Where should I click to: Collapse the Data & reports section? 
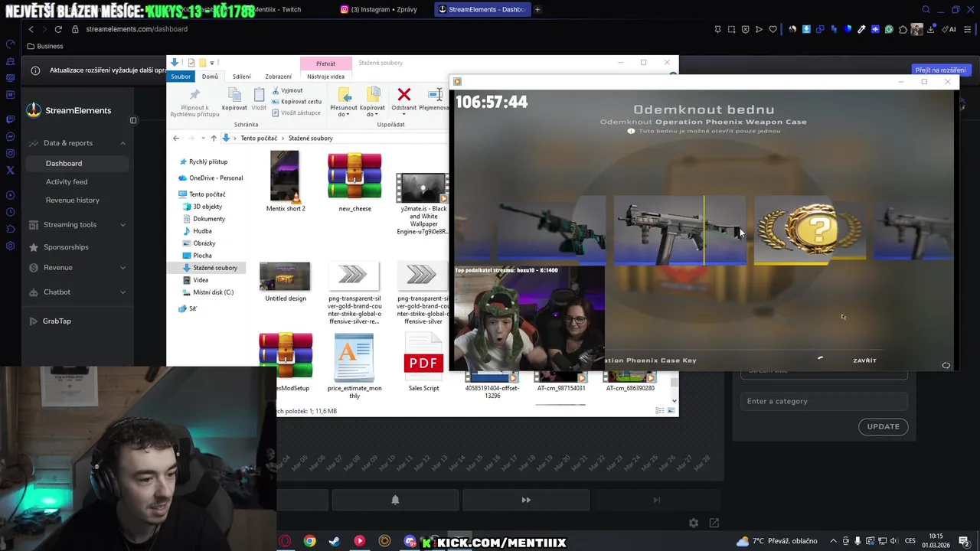click(122, 143)
